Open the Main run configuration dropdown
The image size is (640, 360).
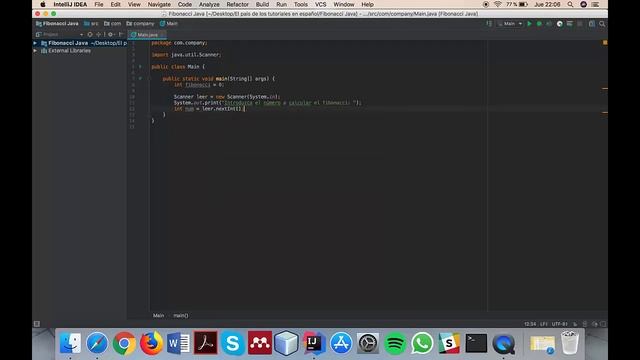point(510,24)
